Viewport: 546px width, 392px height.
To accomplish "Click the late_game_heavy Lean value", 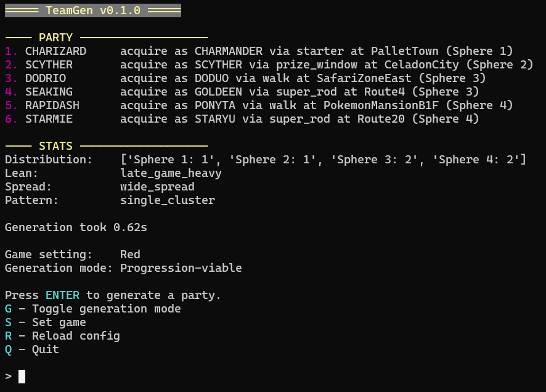I will (x=172, y=173).
